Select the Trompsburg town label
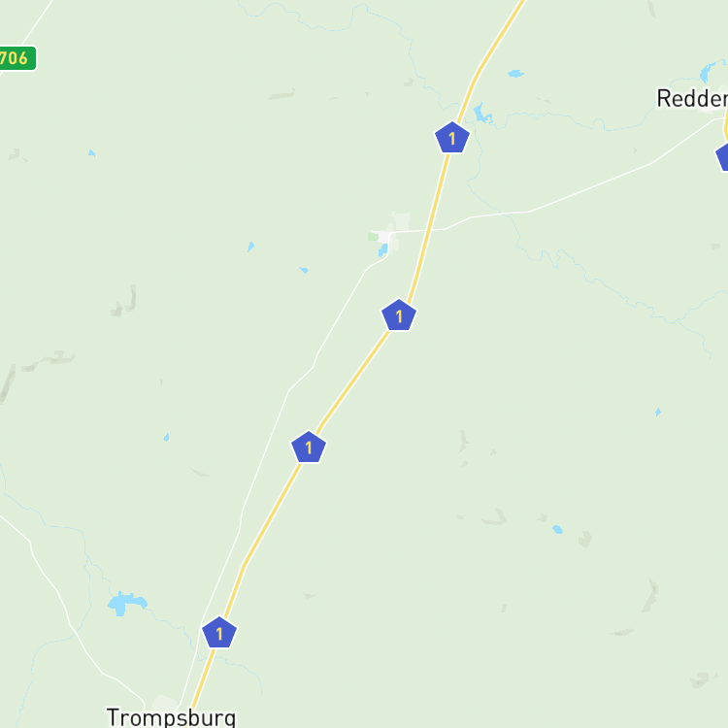This screenshot has width=728, height=728. click(171, 717)
